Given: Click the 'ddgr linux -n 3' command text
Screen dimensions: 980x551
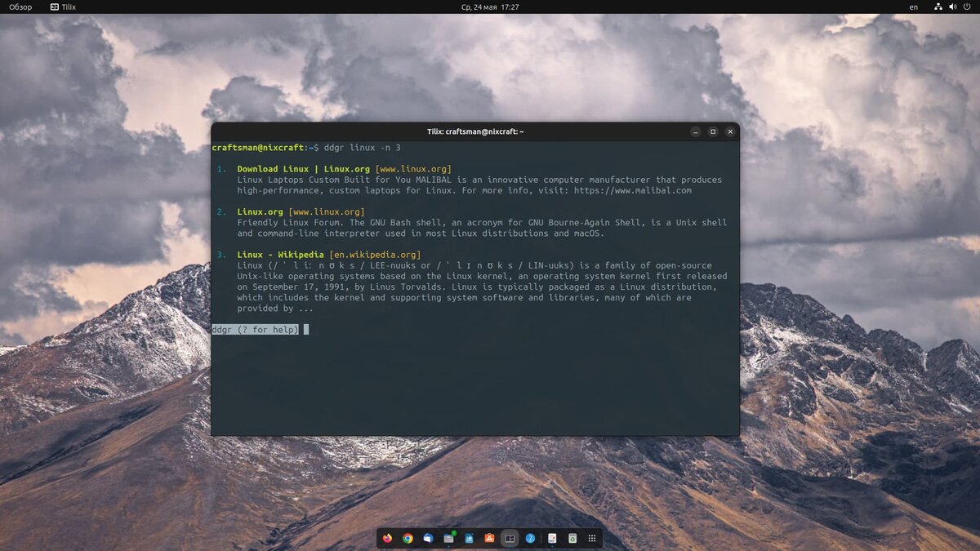Looking at the screenshot, I should point(363,148).
